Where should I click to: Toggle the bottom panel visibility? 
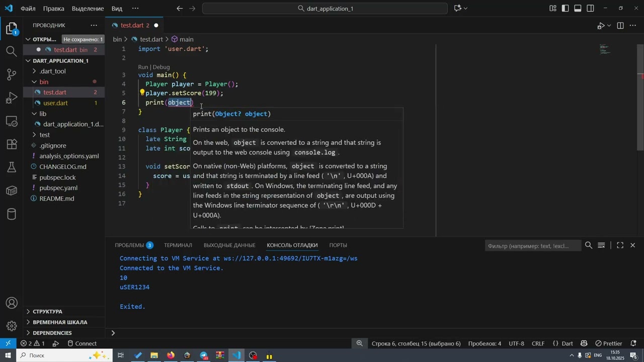(x=578, y=8)
